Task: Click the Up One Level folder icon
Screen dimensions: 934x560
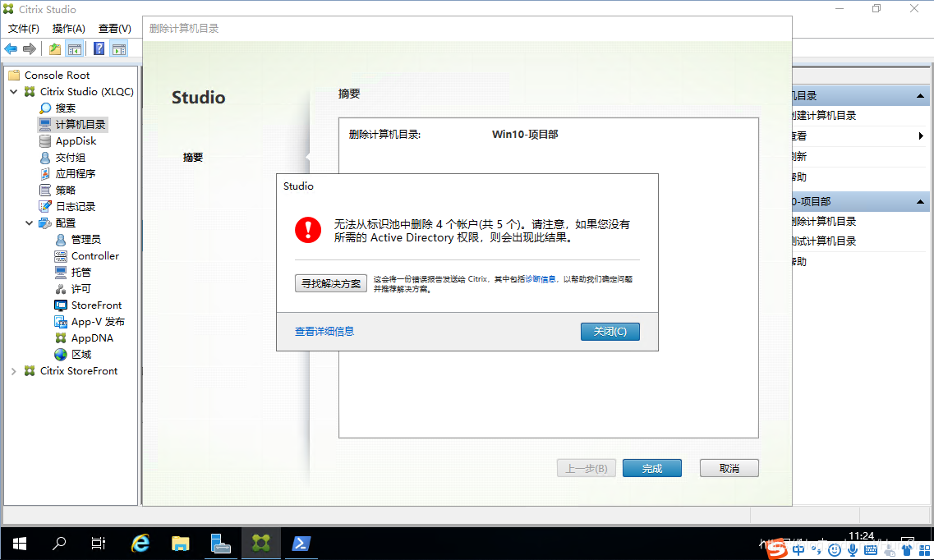Action: [x=54, y=49]
